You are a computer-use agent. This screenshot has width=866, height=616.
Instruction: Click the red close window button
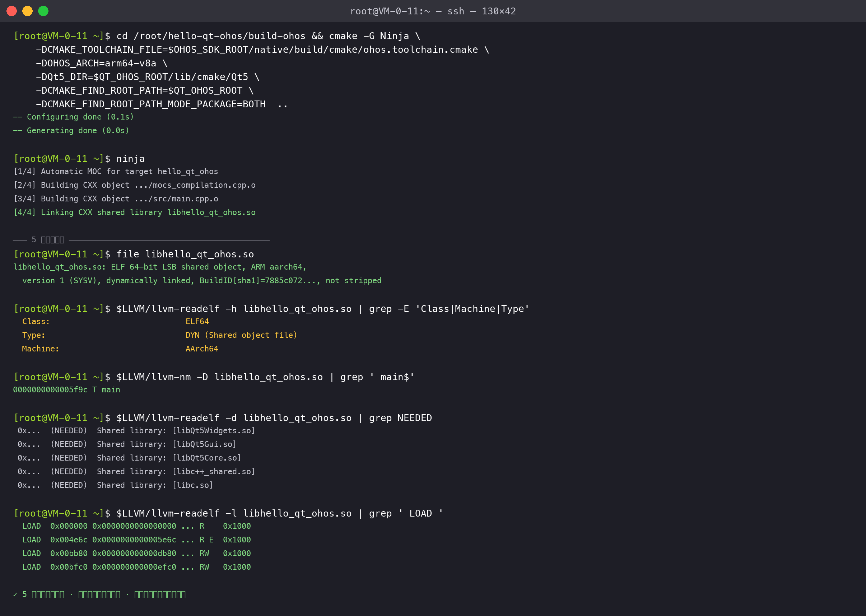(x=12, y=11)
